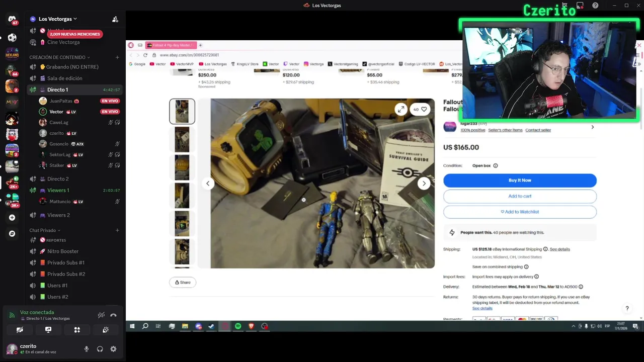Add a channel to CREACIÓN DE CONTENIDO
The width and height of the screenshot is (644, 362).
tap(117, 57)
